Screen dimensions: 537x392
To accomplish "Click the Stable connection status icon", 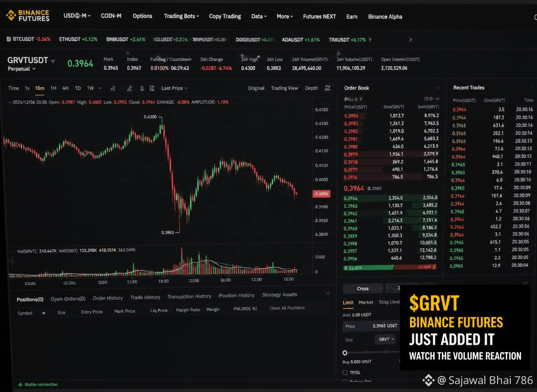I will click(x=20, y=384).
